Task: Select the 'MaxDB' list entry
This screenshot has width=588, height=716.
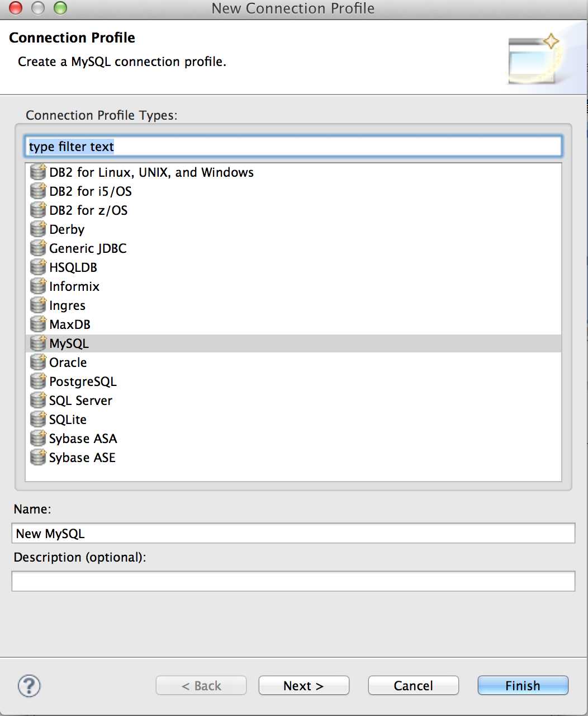Action: point(70,324)
